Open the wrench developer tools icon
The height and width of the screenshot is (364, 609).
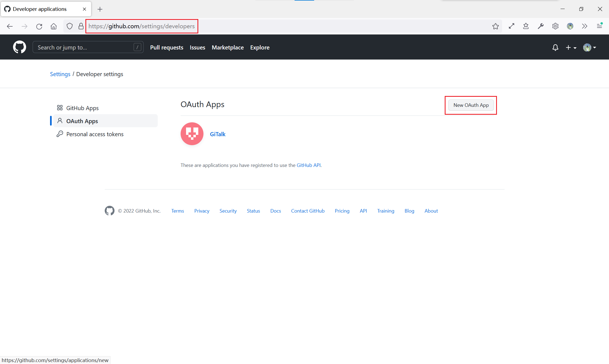pos(540,26)
